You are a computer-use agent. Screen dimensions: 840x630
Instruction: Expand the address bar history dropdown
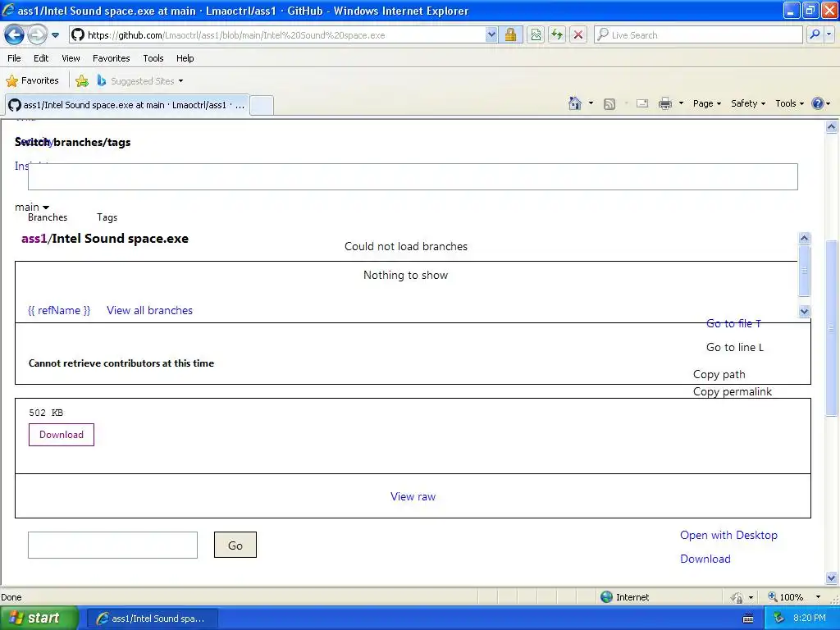coord(491,35)
